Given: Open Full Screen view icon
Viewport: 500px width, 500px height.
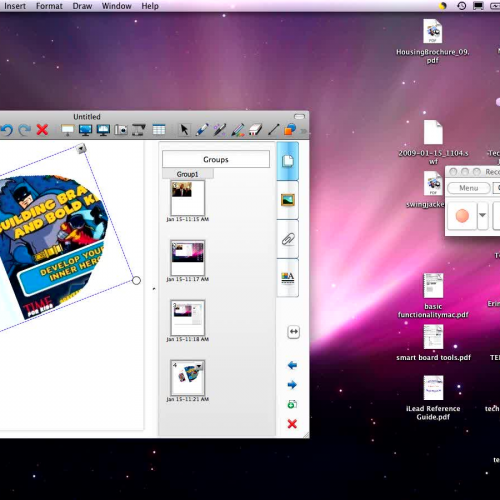Looking at the screenshot, I should 85,130.
